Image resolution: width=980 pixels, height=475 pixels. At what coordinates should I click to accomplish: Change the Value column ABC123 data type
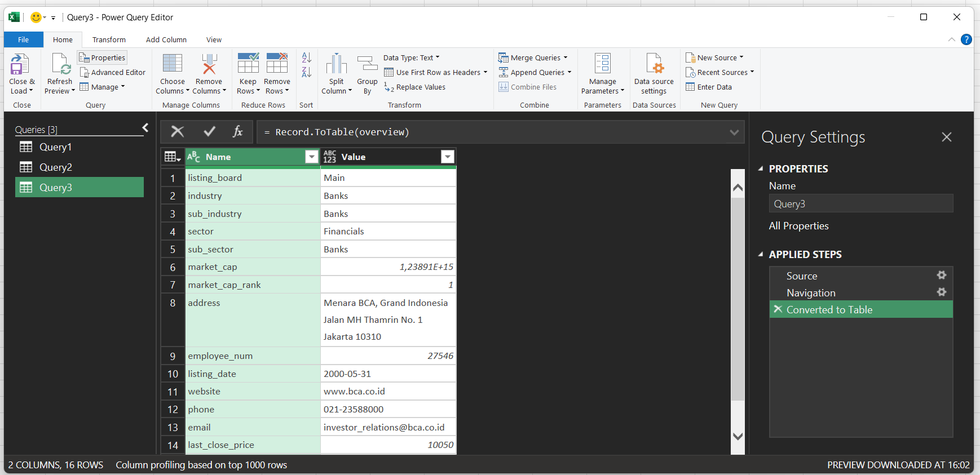tap(330, 157)
